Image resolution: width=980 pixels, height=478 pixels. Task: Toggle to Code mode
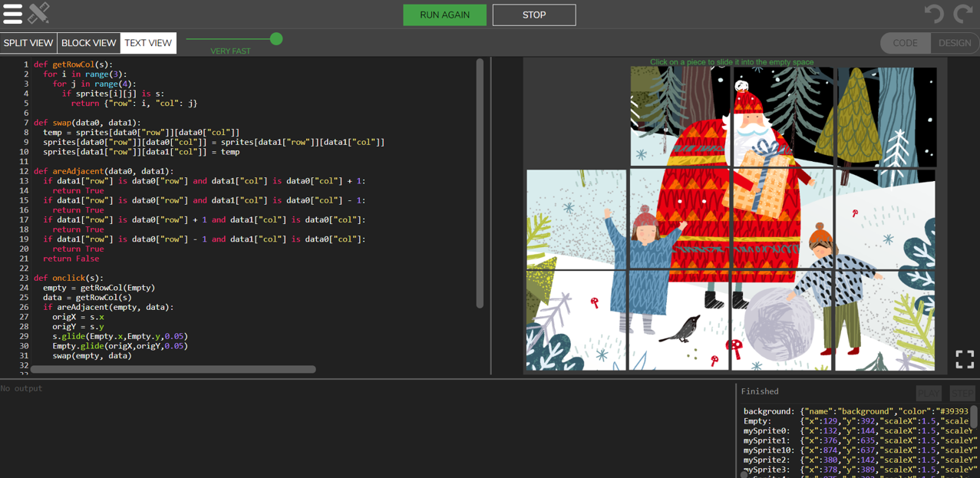pyautogui.click(x=905, y=43)
